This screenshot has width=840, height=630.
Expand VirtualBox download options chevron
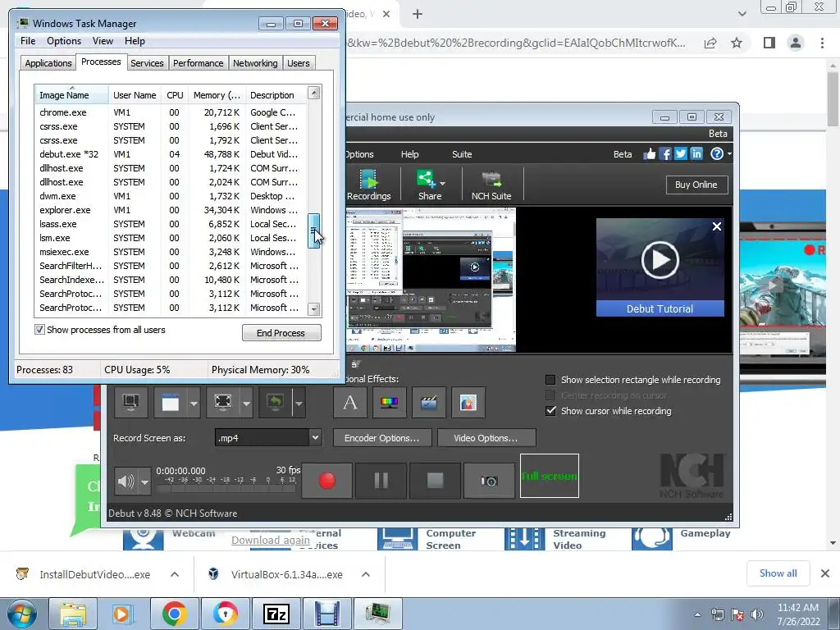point(366,574)
